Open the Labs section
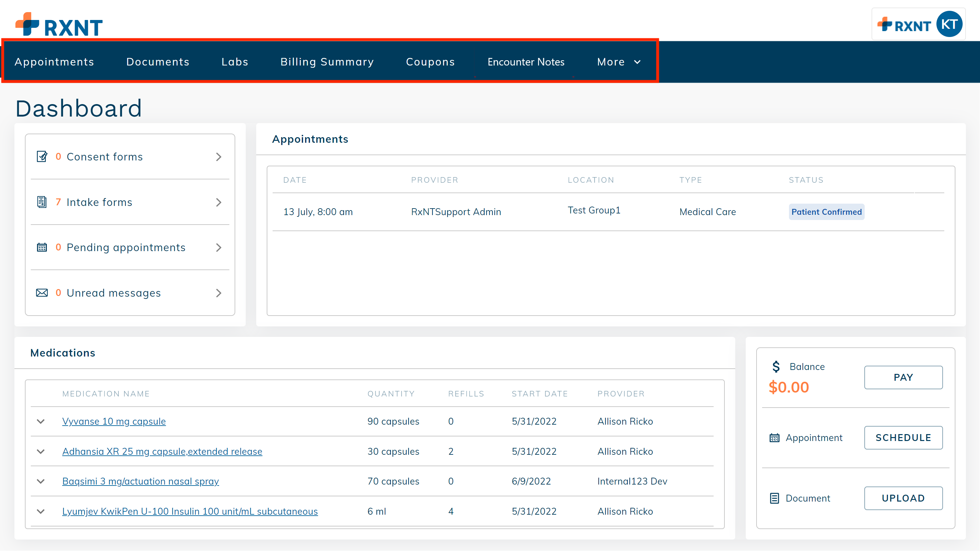Image resolution: width=980 pixels, height=551 pixels. tap(235, 62)
